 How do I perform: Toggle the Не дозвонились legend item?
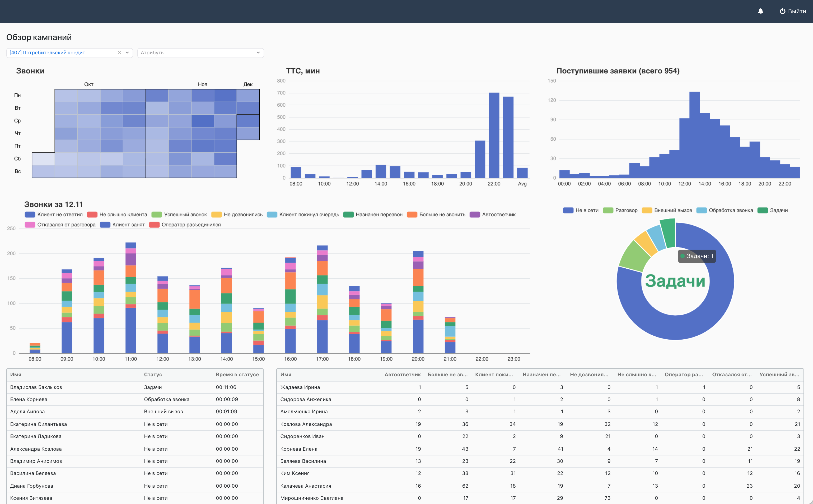237,215
